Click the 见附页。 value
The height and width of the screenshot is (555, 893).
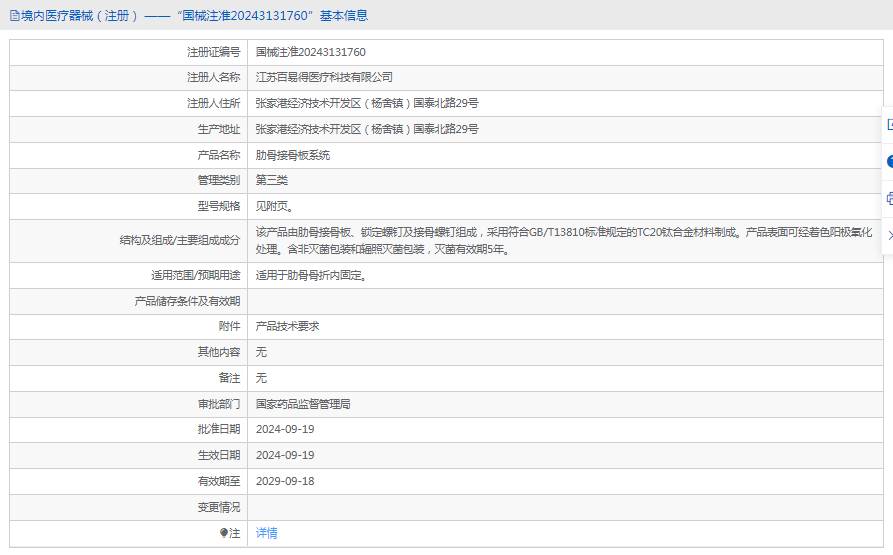pyautogui.click(x=275, y=207)
